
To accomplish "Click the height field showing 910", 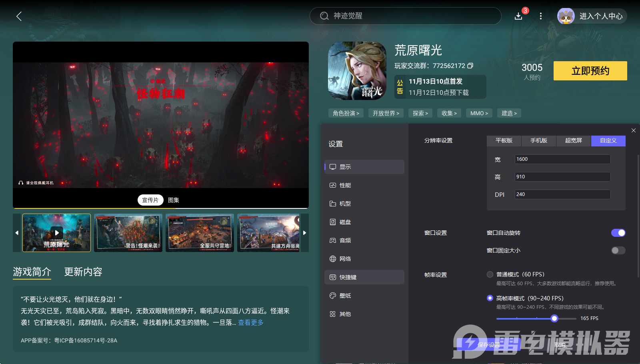I will (562, 177).
